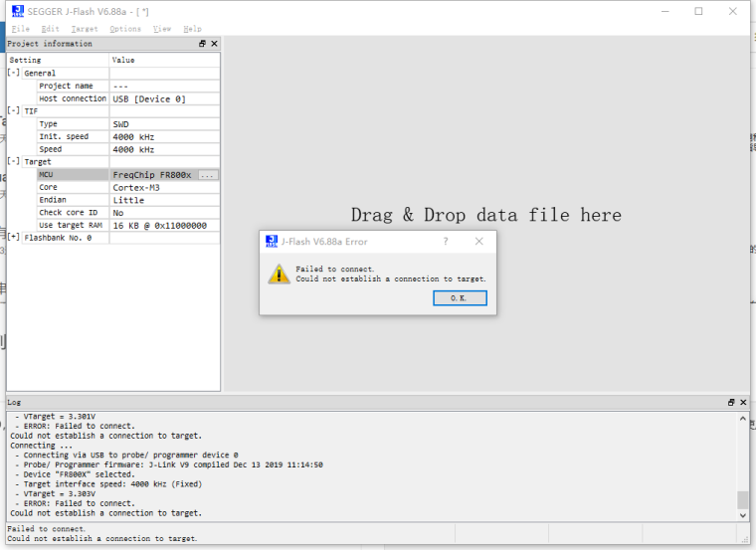Click the Device "FR800X" selected log line
The image size is (756, 550).
[x=75, y=474]
